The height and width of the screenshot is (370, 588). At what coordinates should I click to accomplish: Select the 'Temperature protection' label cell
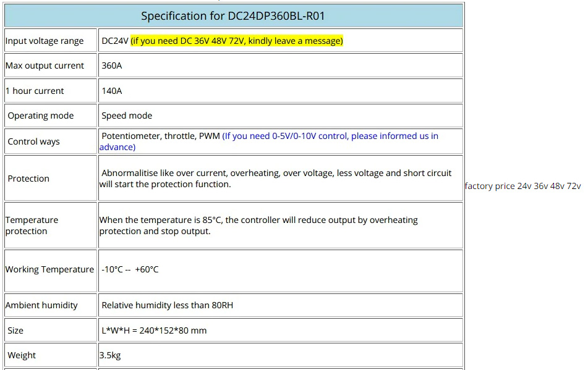point(51,225)
